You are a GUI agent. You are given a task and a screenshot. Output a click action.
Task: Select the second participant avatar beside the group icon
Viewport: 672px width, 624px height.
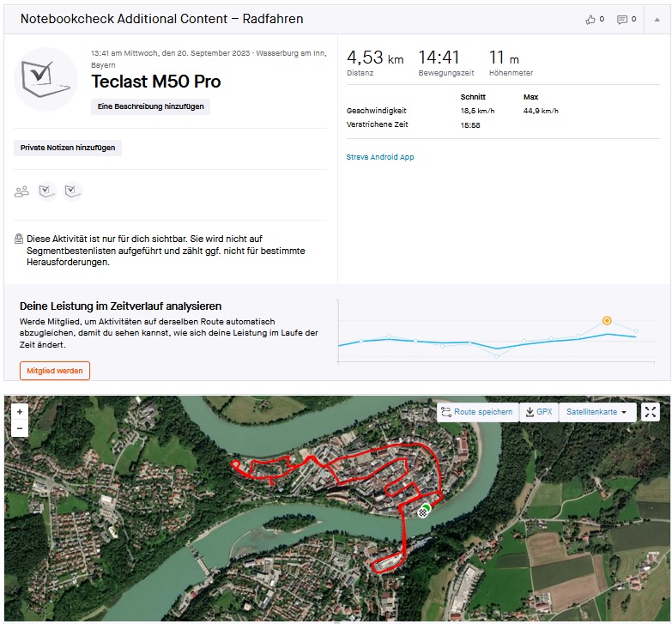point(73,191)
